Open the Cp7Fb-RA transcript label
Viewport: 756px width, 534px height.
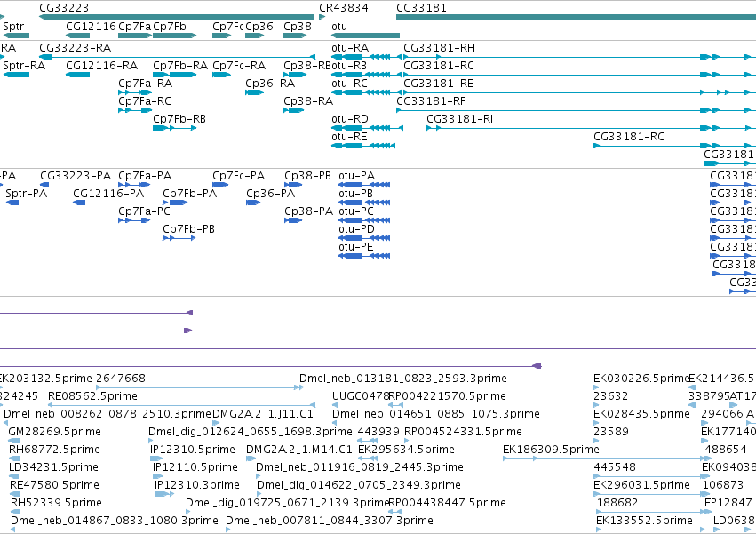[180, 66]
